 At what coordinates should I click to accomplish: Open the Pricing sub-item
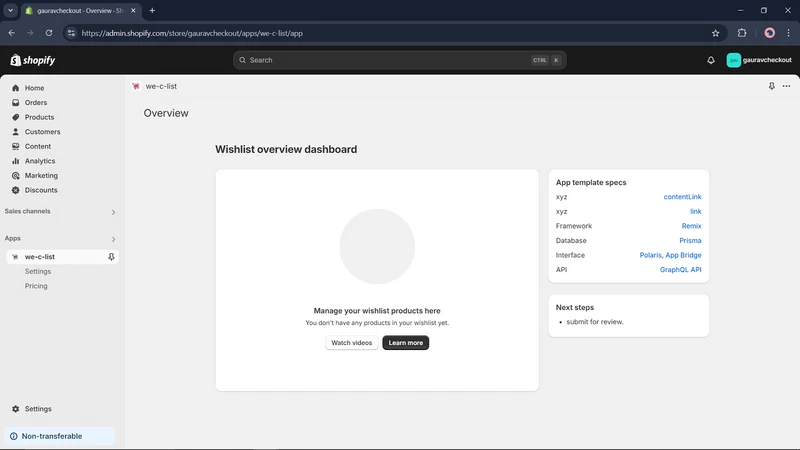pos(36,286)
